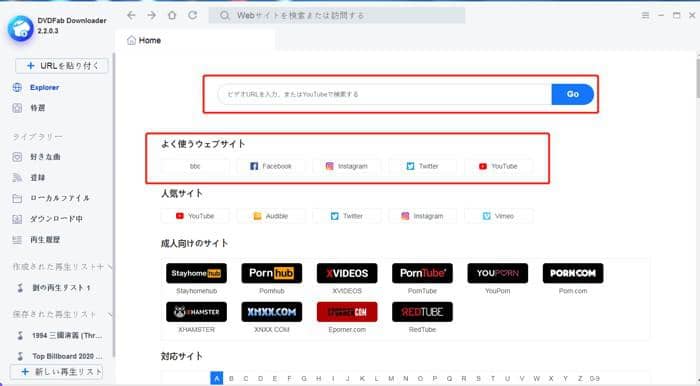Click the video URL input field
The height and width of the screenshot is (386, 700).
[x=385, y=94]
